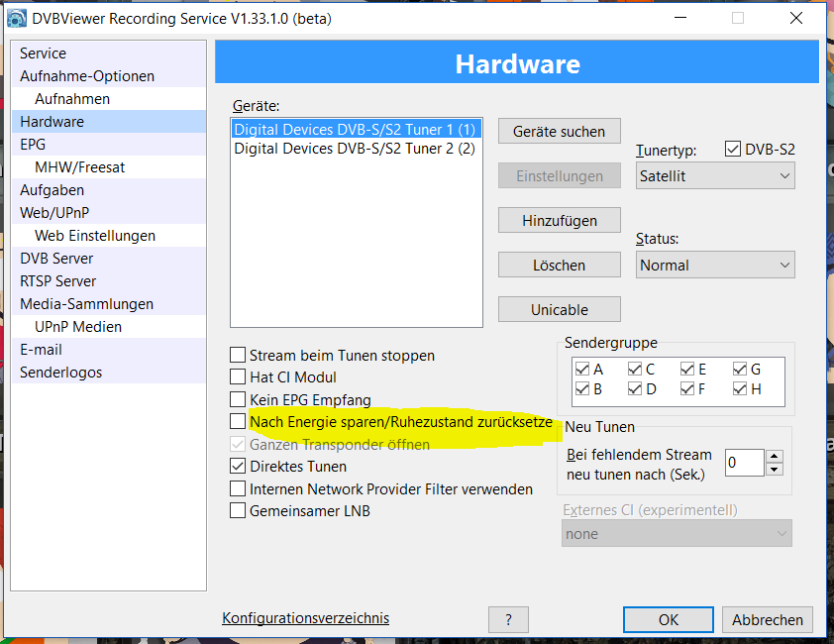The image size is (834, 644).
Task: Uncheck Sendergruppe E
Action: [x=687, y=369]
